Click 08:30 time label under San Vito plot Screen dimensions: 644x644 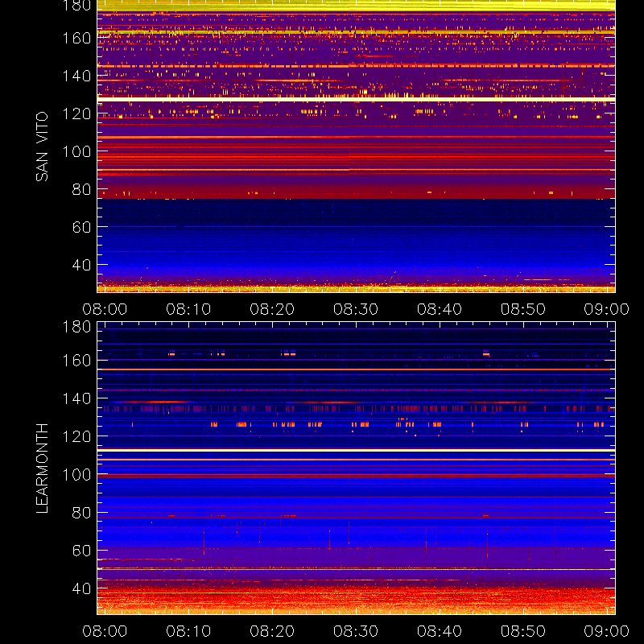356,309
